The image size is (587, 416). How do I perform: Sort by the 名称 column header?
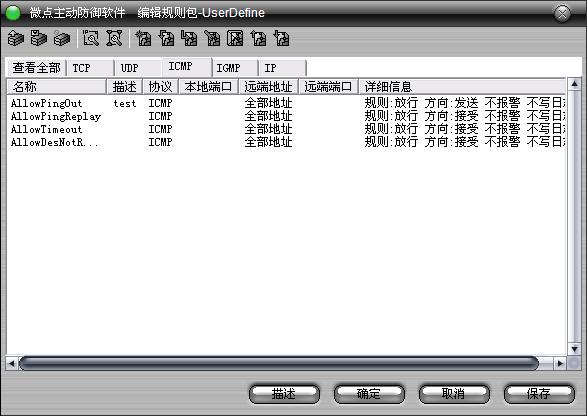click(57, 87)
